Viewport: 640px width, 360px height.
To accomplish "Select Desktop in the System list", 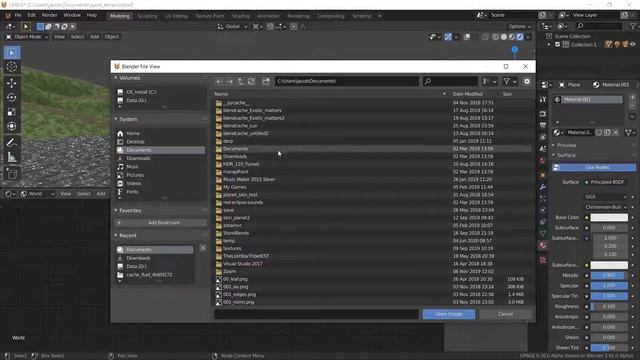I will click(x=161, y=142).
